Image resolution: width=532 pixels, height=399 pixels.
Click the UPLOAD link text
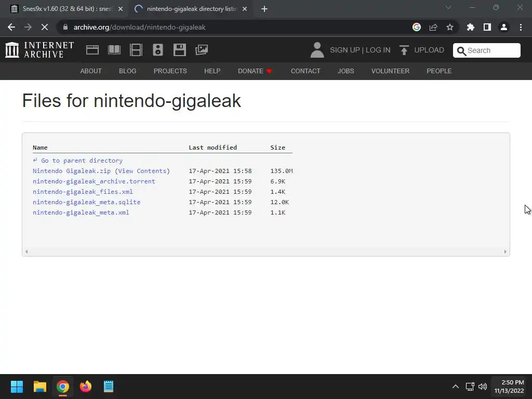[429, 50]
